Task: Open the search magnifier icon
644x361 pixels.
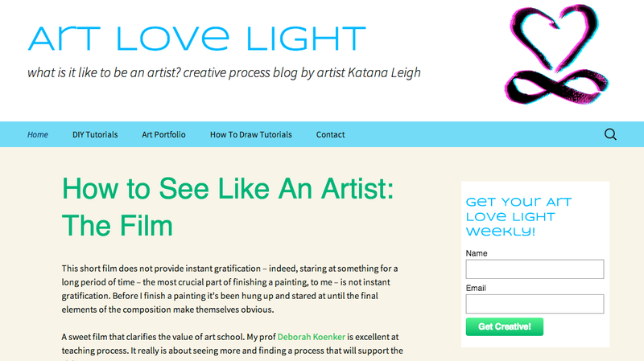Action: [610, 134]
